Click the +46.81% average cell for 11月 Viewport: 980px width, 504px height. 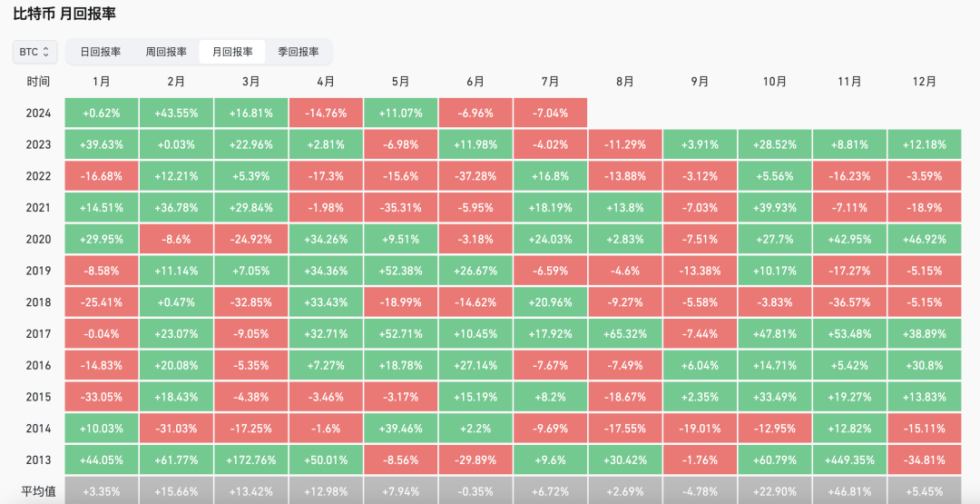(x=849, y=491)
